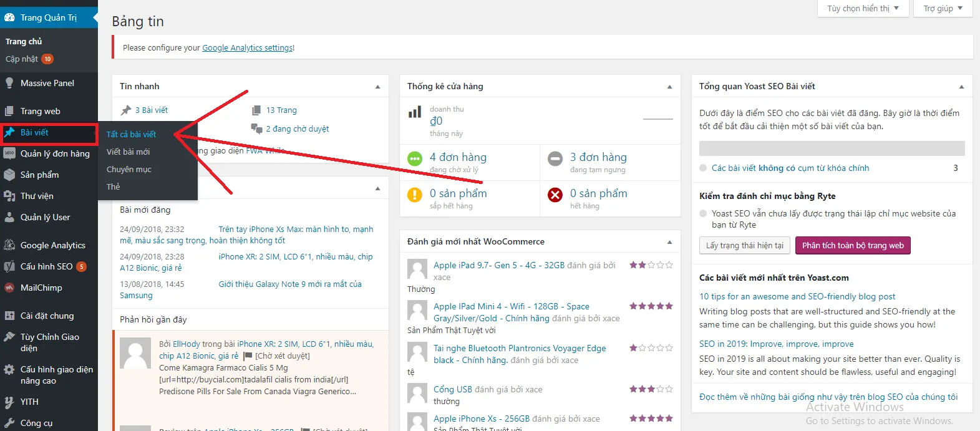This screenshot has height=431, width=980.
Task: Click the avatar beside Apple iPad 9.7 review
Action: click(417, 269)
